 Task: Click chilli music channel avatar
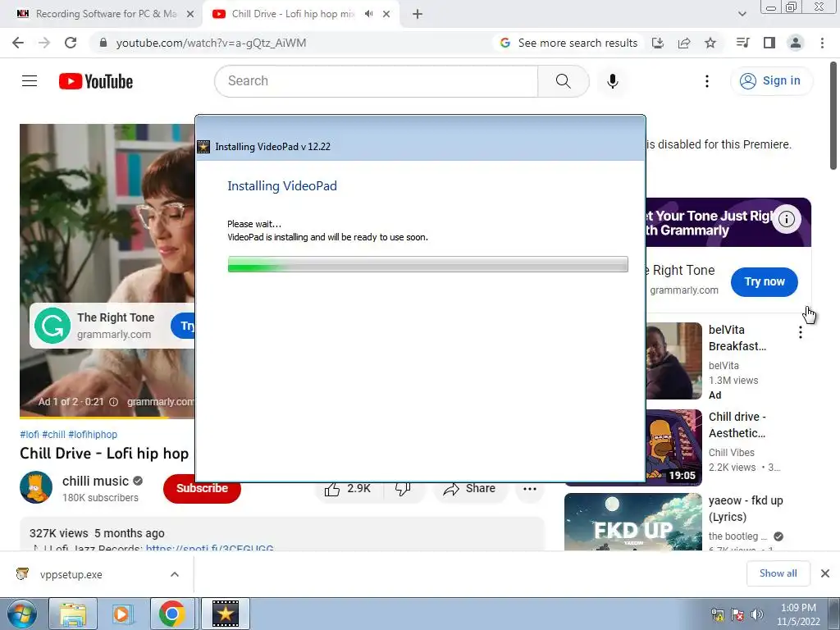coord(36,487)
